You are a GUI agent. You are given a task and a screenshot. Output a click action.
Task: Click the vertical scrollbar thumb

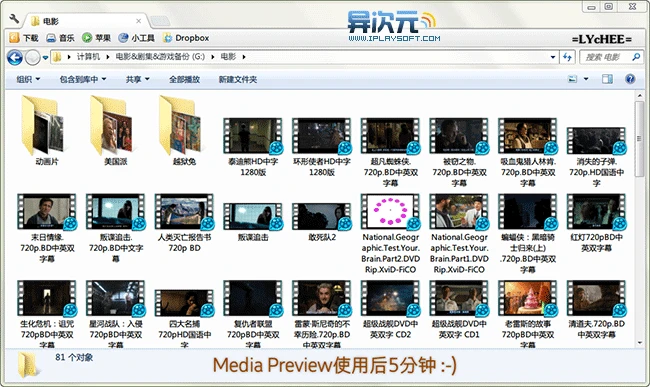pos(639,138)
